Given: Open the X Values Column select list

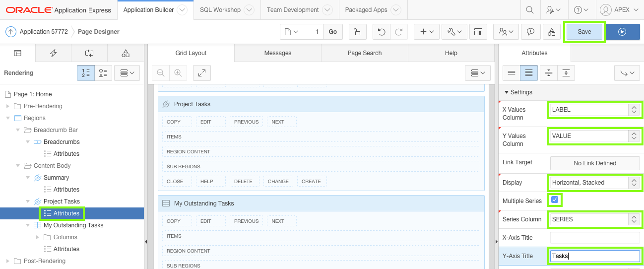Looking at the screenshot, I should point(594,110).
